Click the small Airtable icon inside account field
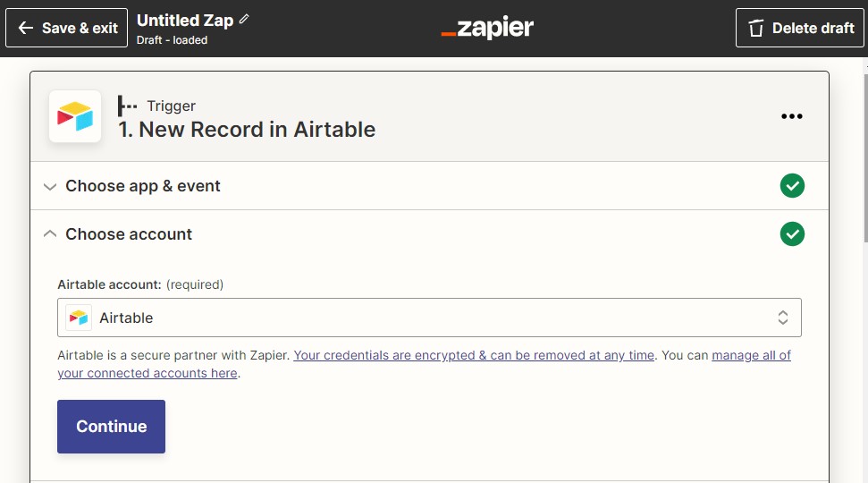Viewport: 868px width, 483px height. click(x=79, y=318)
